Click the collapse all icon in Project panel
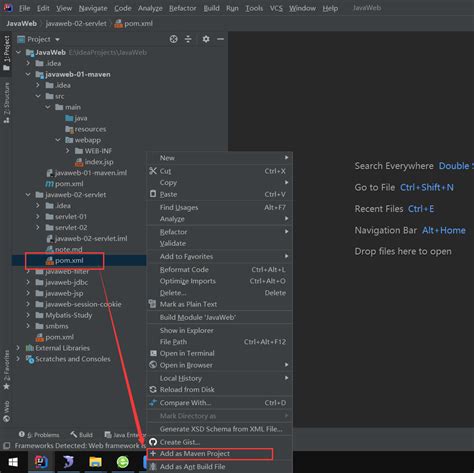The image size is (474, 473). 188,39
